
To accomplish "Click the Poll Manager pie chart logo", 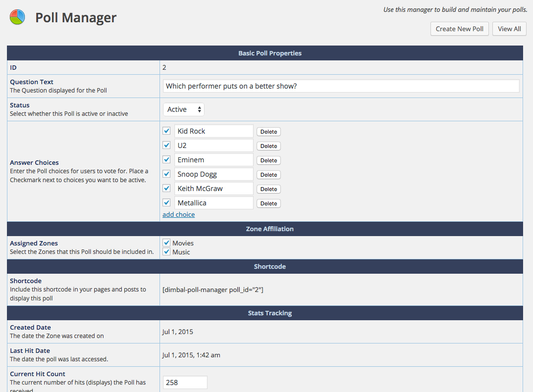I will click(17, 17).
